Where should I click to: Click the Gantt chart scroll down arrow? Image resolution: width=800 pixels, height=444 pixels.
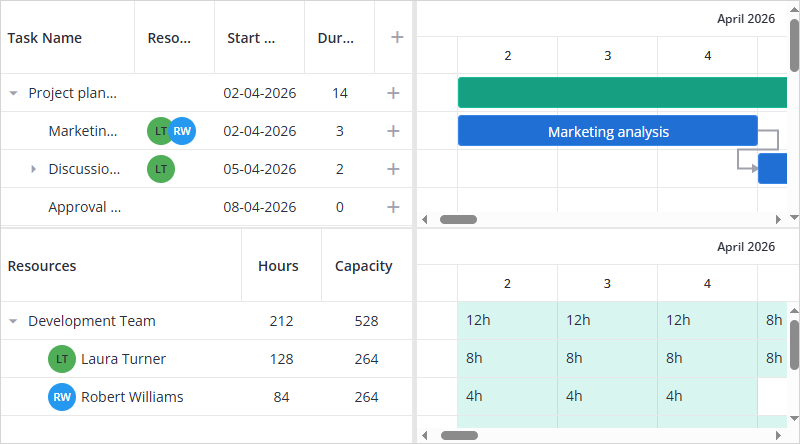(794, 217)
